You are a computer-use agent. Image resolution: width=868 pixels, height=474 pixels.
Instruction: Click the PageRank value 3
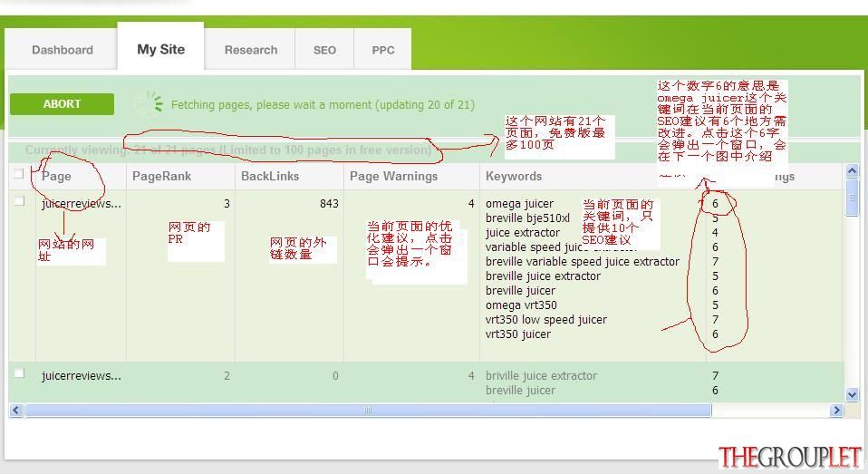227,204
